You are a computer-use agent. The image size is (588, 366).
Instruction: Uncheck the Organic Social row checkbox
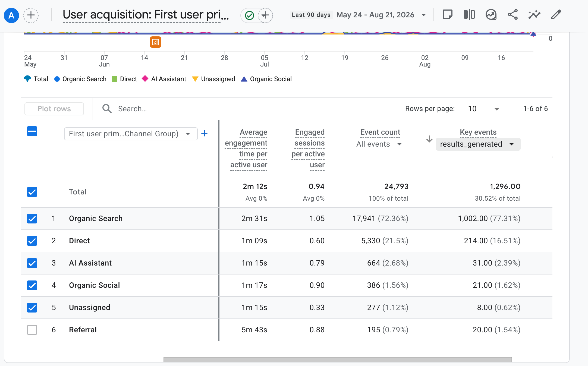[x=32, y=285]
